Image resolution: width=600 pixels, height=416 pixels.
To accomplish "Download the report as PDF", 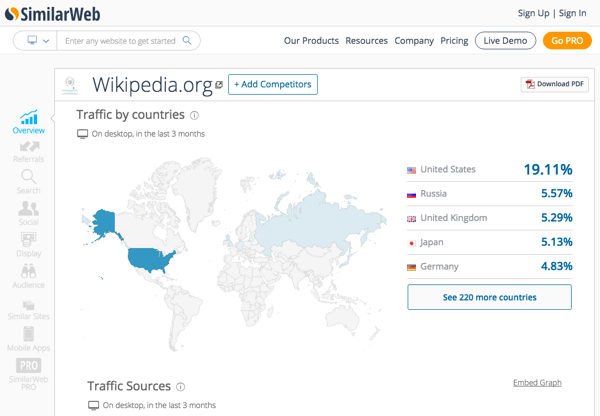I will [x=554, y=84].
